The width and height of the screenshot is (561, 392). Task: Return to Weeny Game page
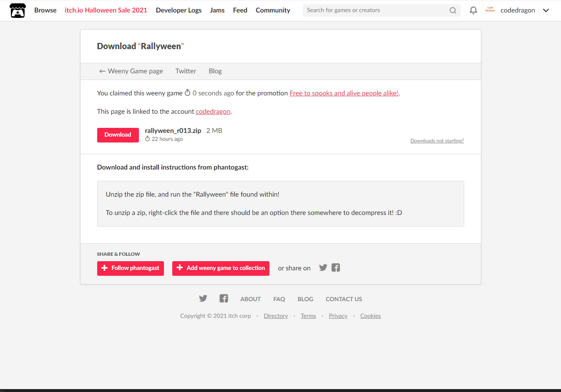(131, 71)
